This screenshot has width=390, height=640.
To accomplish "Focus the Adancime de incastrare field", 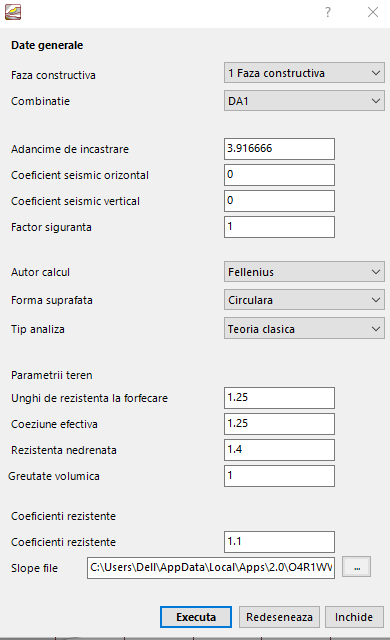I will 279,149.
